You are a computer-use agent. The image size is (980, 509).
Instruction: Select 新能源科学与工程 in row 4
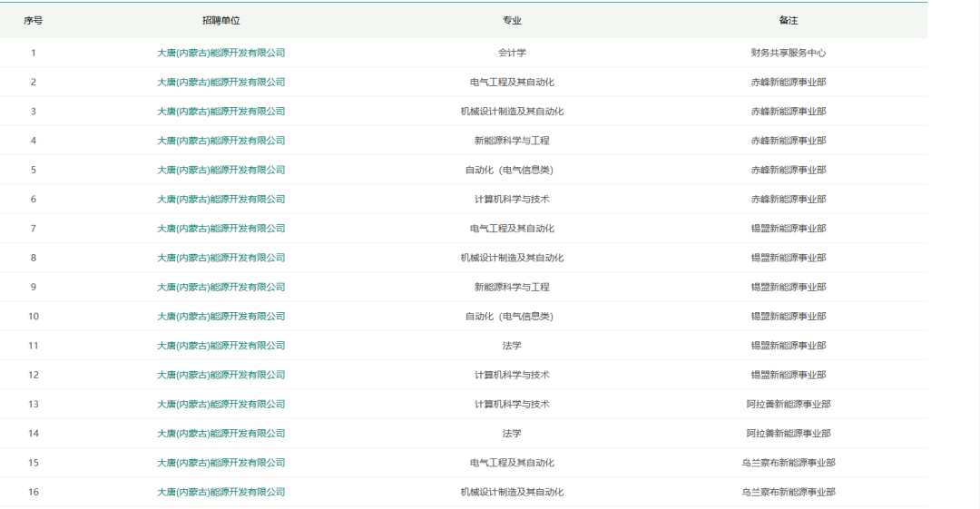click(512, 142)
